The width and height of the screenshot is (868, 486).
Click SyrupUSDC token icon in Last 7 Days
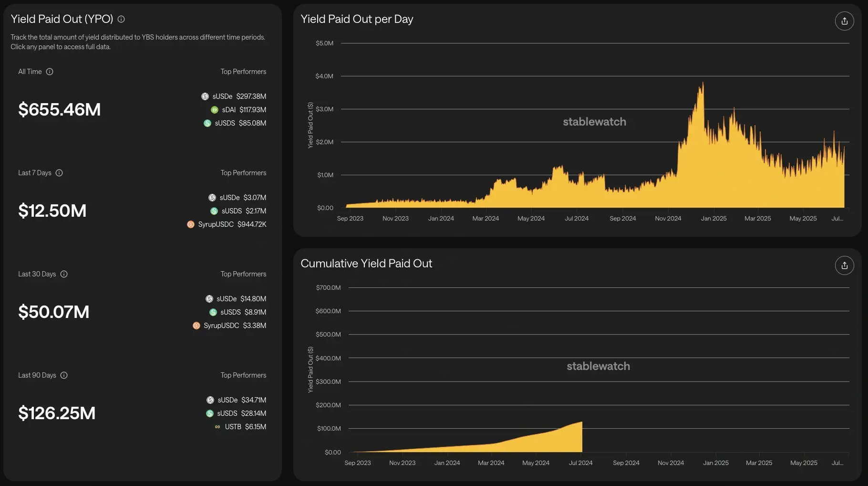click(191, 224)
